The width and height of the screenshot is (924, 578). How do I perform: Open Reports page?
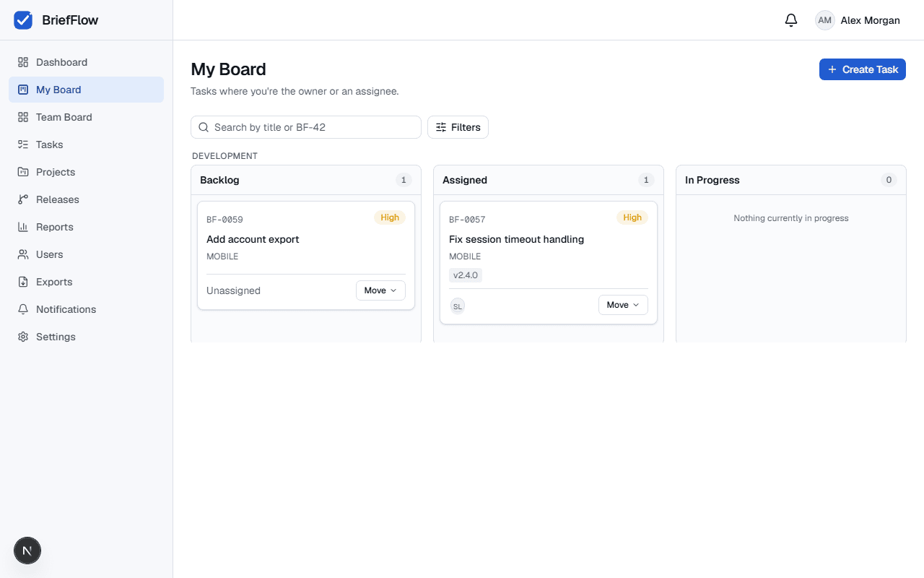(86, 227)
